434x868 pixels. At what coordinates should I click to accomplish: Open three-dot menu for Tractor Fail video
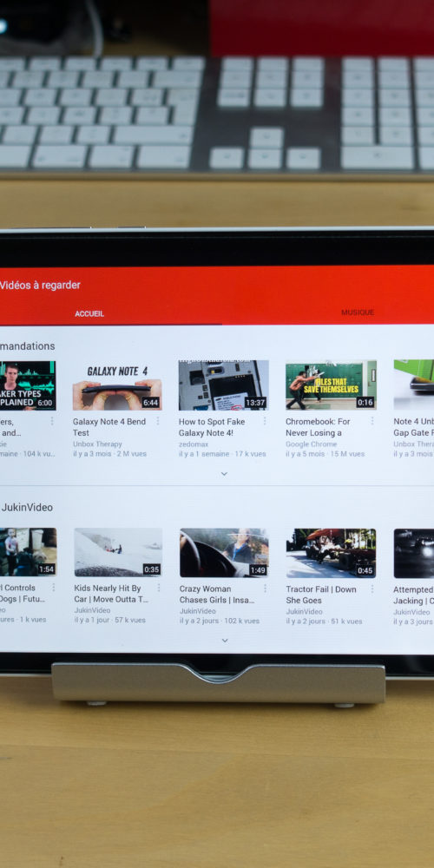tap(372, 589)
